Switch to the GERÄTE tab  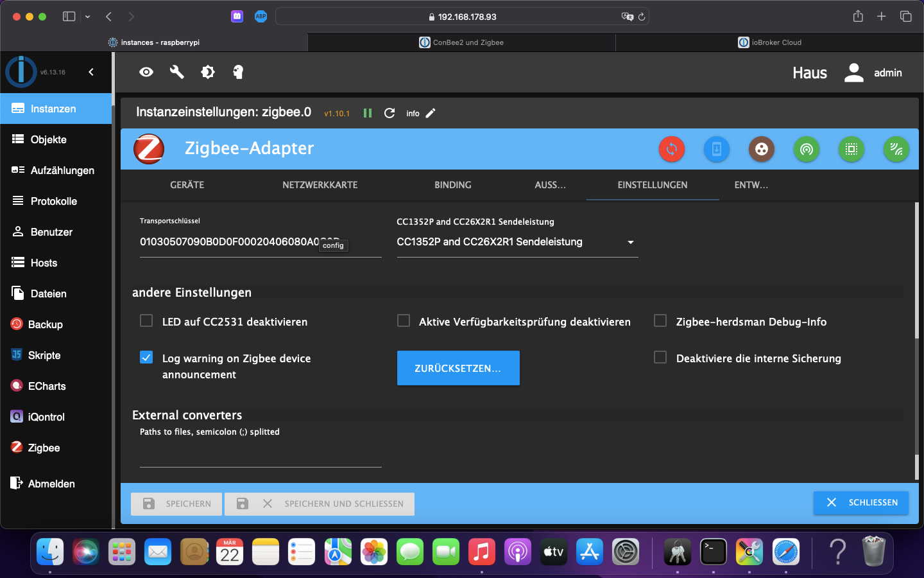click(x=187, y=185)
